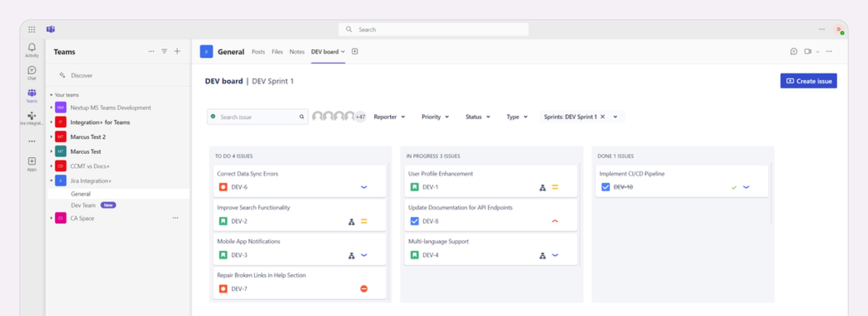Viewport: 868px width, 316px height.
Task: Click the DEV-8 task checkbox icon
Action: point(414,221)
